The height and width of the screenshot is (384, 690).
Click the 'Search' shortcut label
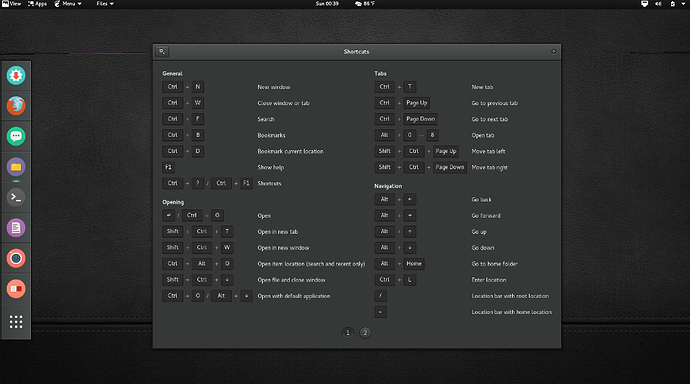266,119
